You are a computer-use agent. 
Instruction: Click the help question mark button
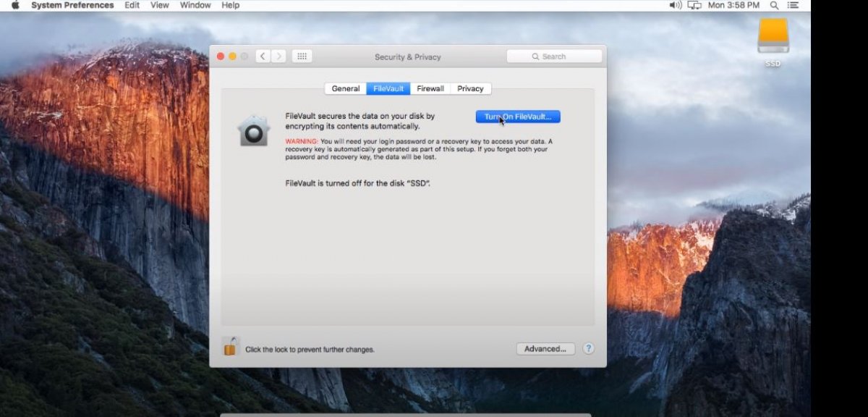pyautogui.click(x=589, y=348)
